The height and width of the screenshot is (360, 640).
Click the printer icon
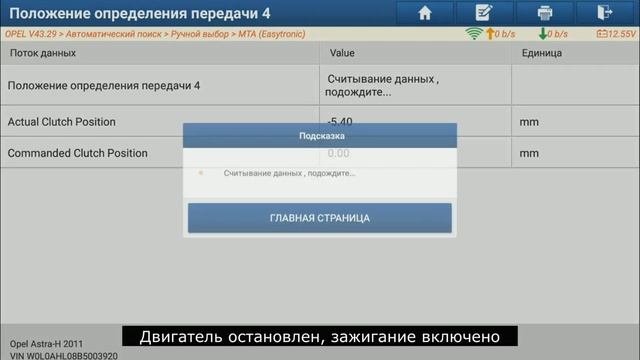coord(544,13)
